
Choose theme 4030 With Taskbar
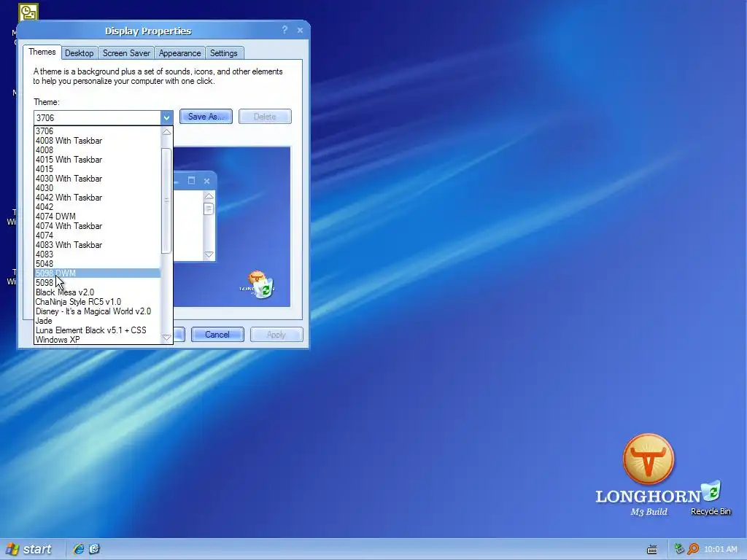(98, 179)
